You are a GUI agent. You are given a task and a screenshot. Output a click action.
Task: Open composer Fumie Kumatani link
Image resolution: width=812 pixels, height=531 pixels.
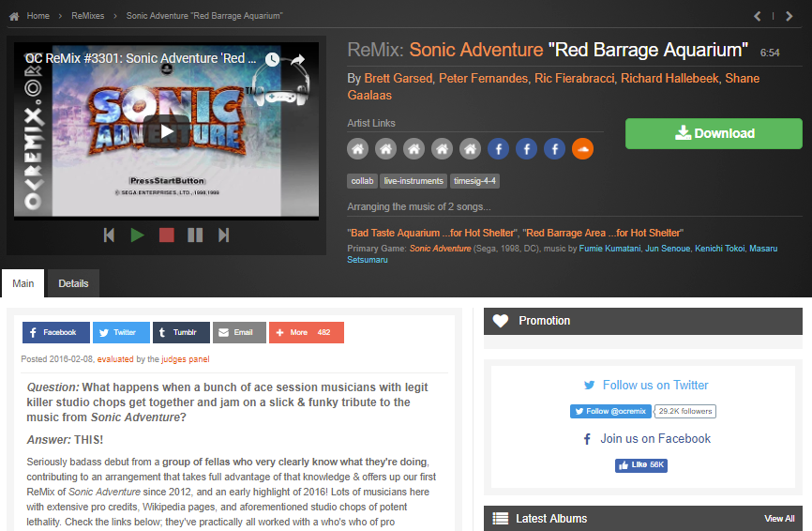pos(609,249)
